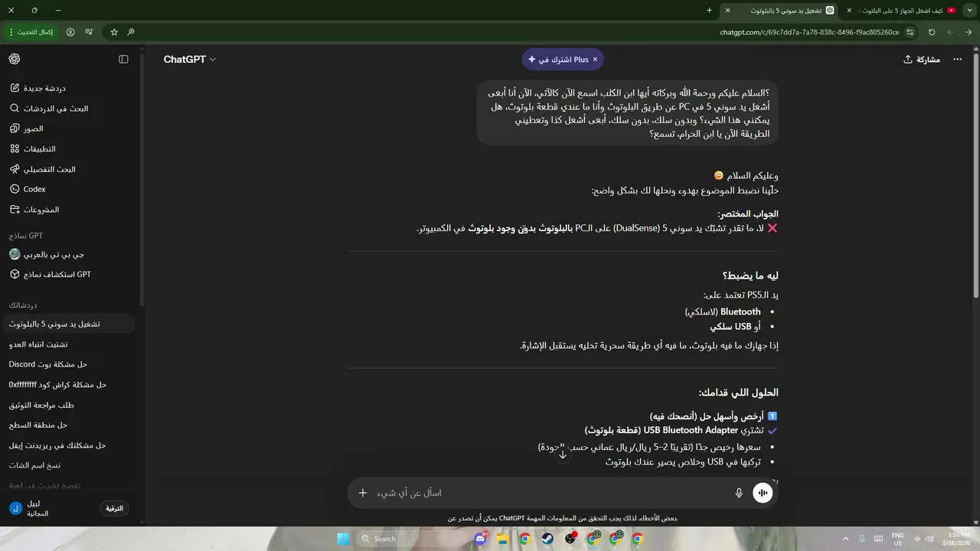The image size is (980, 551).
Task: Open the Apps page (التطبيقات)
Action: pos(33,148)
